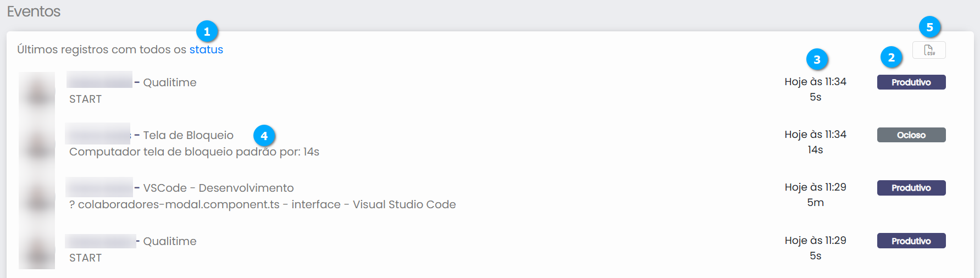This screenshot has height=278, width=980.
Task: Click the Ocioso status badge
Action: point(911,135)
